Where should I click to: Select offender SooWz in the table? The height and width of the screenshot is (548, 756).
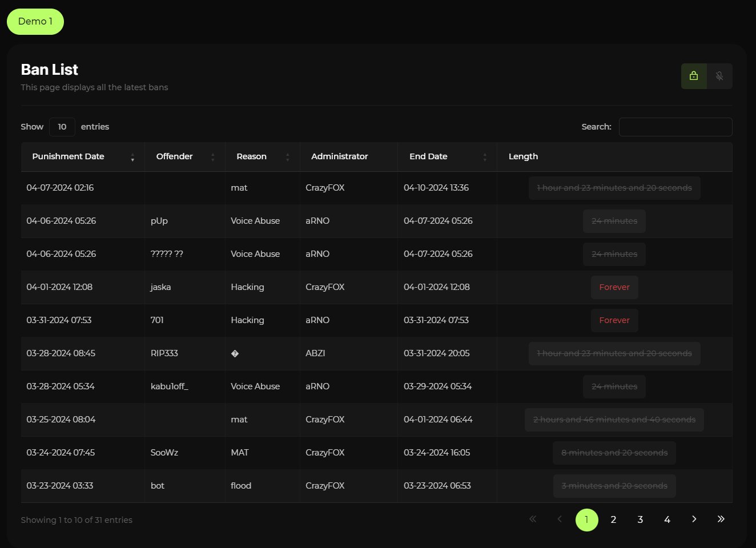(164, 453)
